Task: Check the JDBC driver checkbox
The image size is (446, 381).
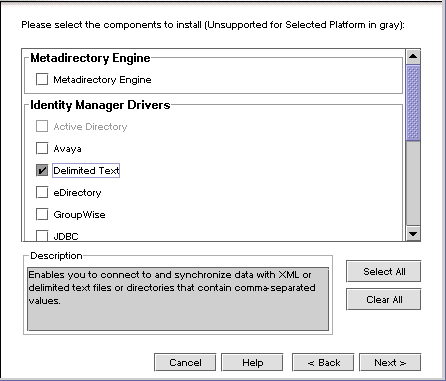Action: [42, 236]
